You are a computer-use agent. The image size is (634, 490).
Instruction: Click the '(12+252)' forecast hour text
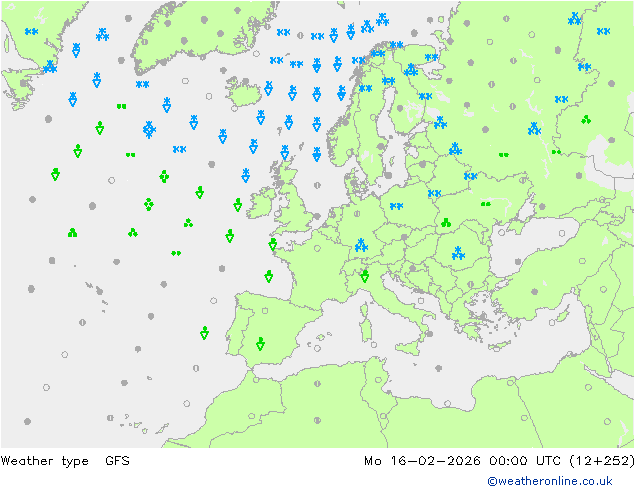coord(601,460)
